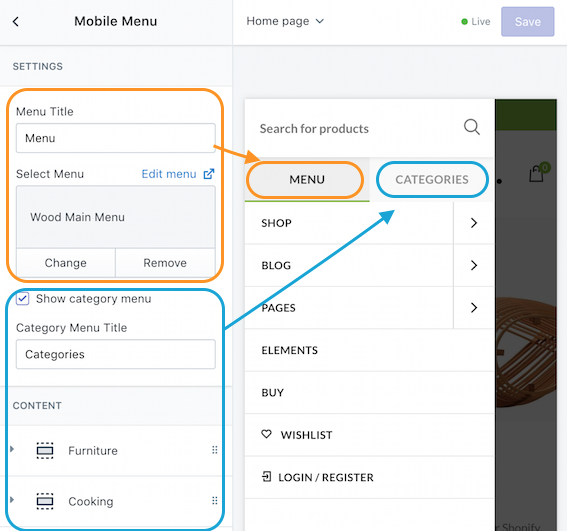Screen dimensions: 567x531
Task: Click the back arrow beside Mobile Menu
Action: 16,22
